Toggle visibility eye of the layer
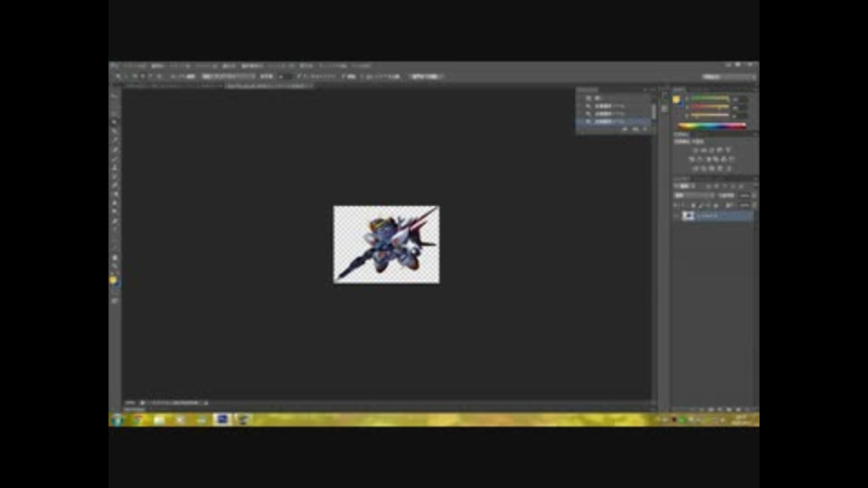Viewport: 868px width, 488px height. [x=676, y=216]
